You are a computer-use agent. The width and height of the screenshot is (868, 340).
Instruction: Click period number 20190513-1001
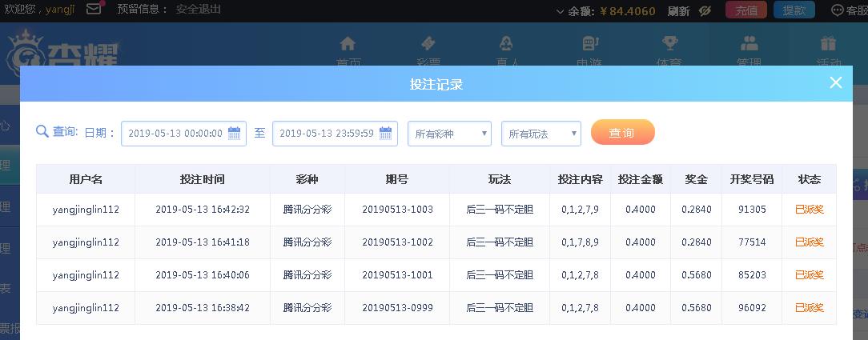point(397,274)
